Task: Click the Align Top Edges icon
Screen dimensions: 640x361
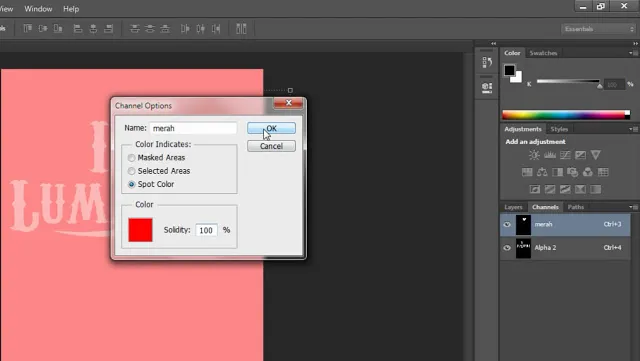Action: (x=27, y=29)
